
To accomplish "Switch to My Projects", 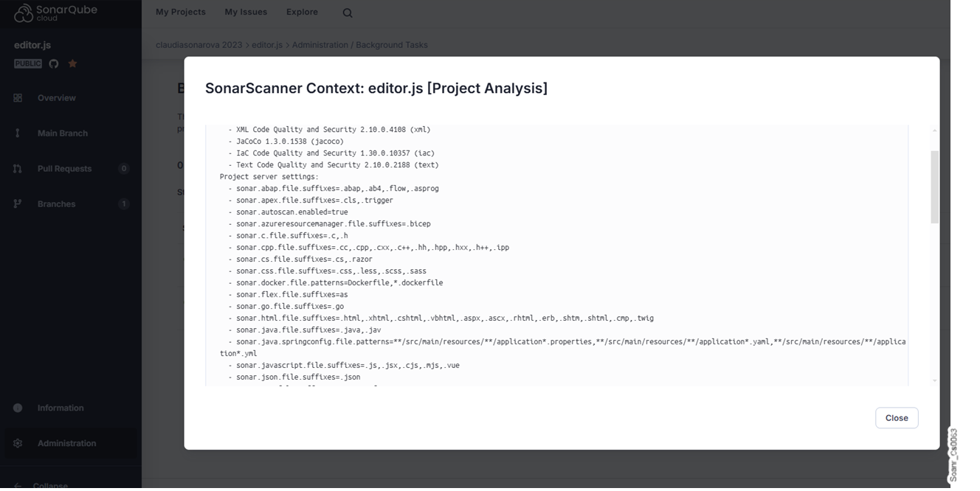I will 181,12.
